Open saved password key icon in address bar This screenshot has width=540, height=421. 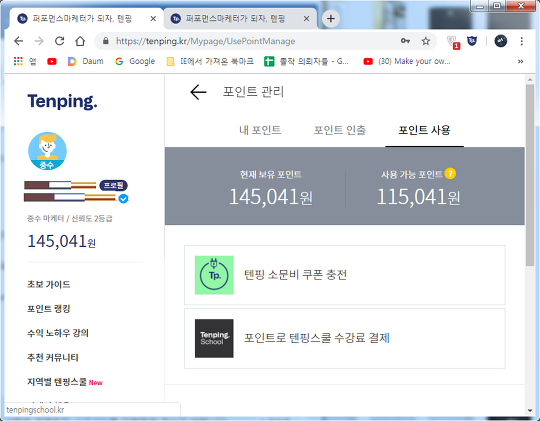click(405, 41)
